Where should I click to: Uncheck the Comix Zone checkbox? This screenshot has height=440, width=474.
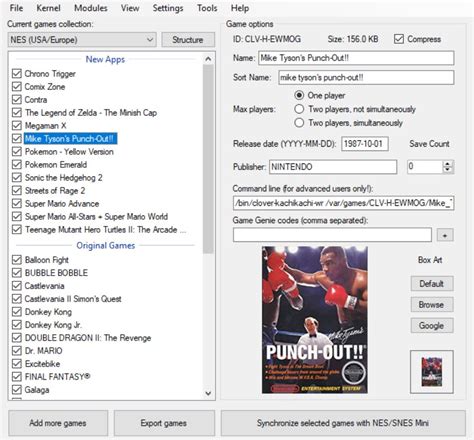(x=17, y=86)
